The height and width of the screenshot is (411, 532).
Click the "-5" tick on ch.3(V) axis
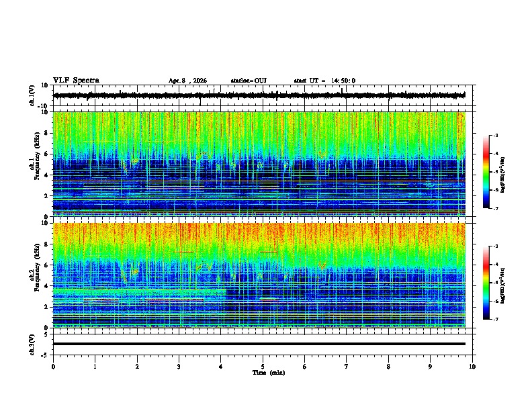click(x=45, y=355)
